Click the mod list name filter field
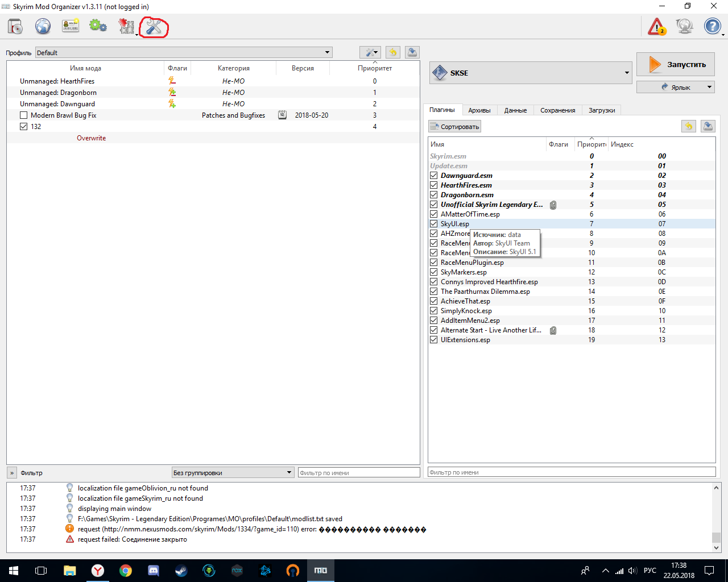Viewport: 728px width, 582px height. coord(359,472)
